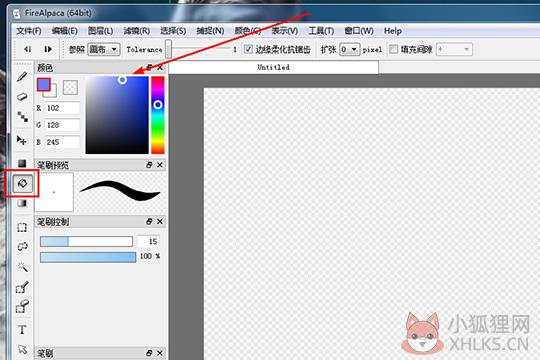Click the brush size slider

(x=86, y=241)
